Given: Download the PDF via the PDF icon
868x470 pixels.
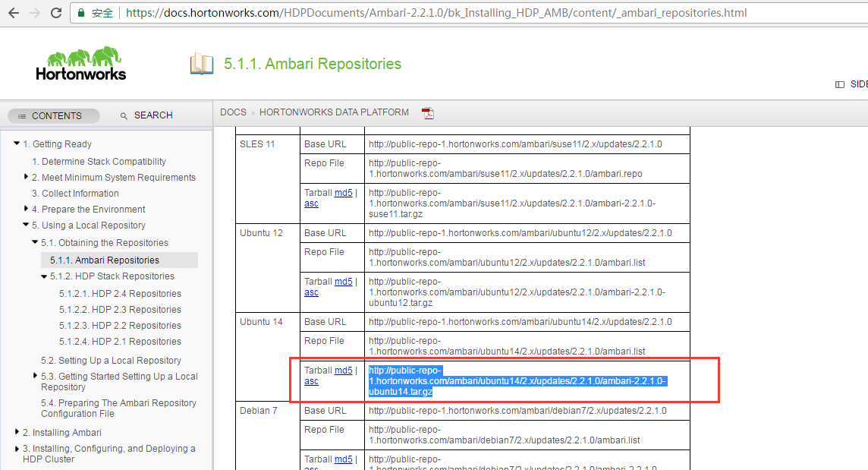Looking at the screenshot, I should point(427,113).
